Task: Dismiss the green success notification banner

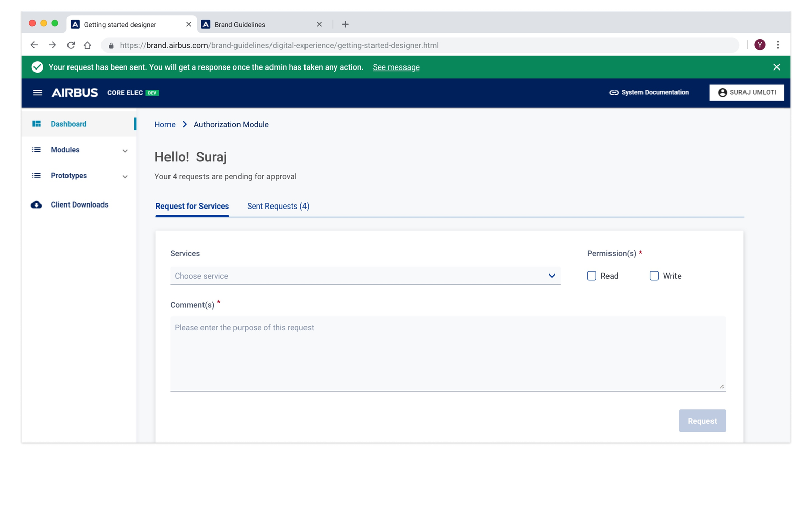Action: (776, 67)
